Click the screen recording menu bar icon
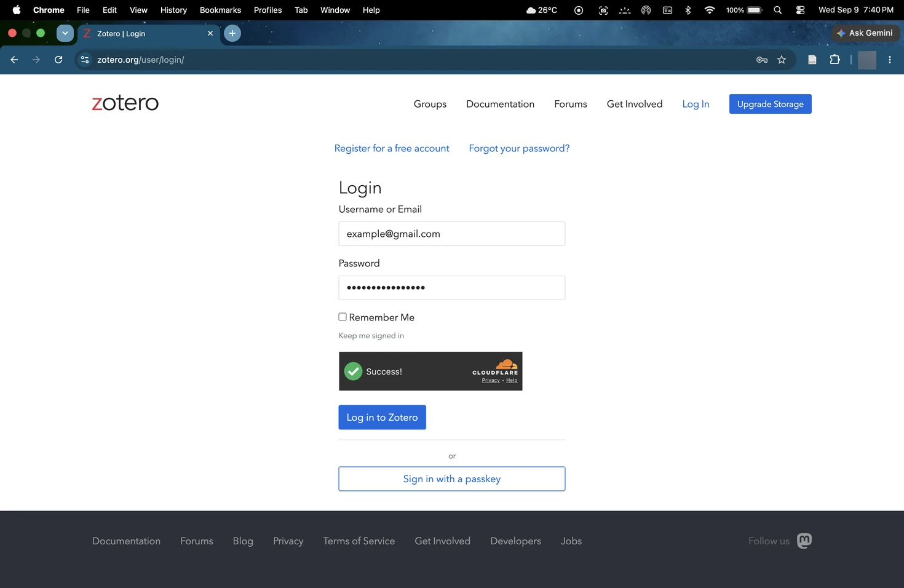This screenshot has height=588, width=904. tap(579, 10)
